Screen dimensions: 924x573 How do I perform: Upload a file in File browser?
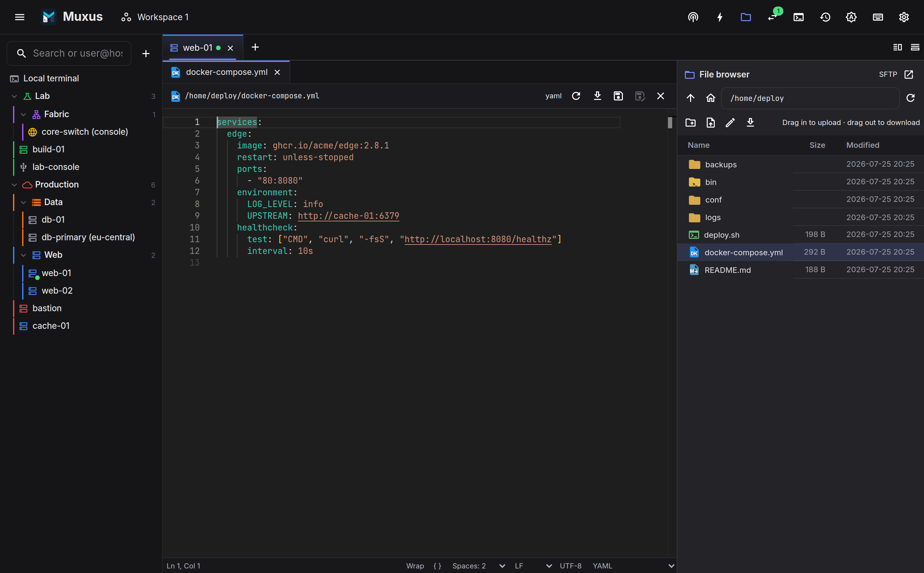coord(711,122)
